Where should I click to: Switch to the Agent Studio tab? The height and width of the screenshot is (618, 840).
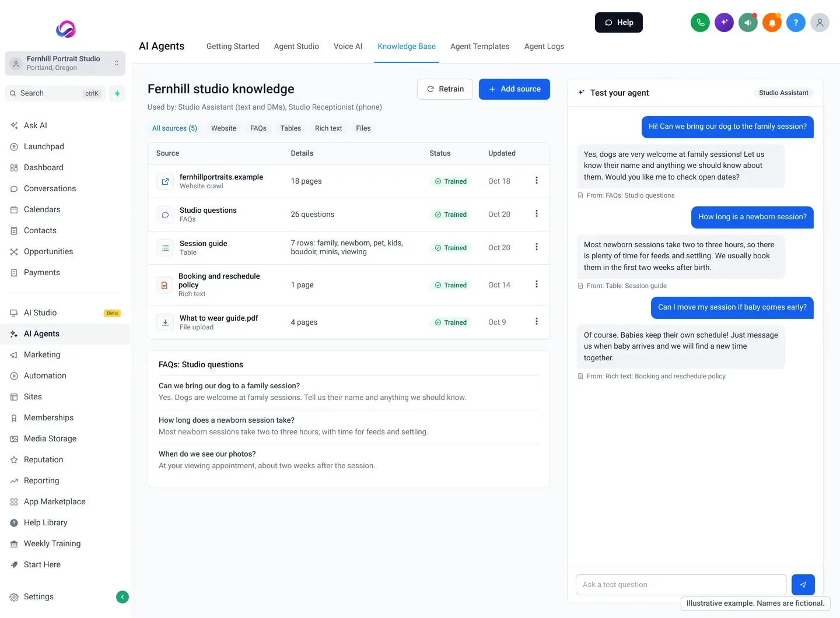point(296,47)
